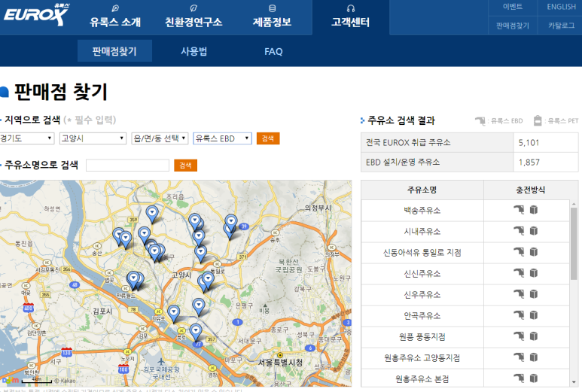Select 원풍 풍동지점 in results
582x392 pixels.
(422, 337)
